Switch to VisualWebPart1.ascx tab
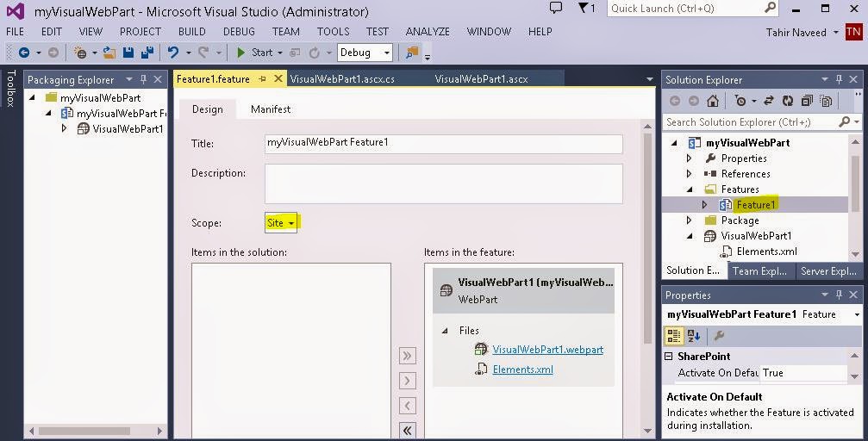Image resolution: width=868 pixels, height=441 pixels. click(x=481, y=79)
